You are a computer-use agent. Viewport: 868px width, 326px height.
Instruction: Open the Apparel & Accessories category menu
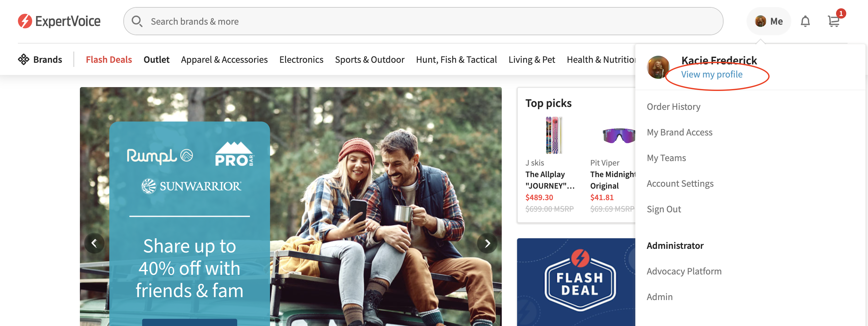tap(224, 59)
